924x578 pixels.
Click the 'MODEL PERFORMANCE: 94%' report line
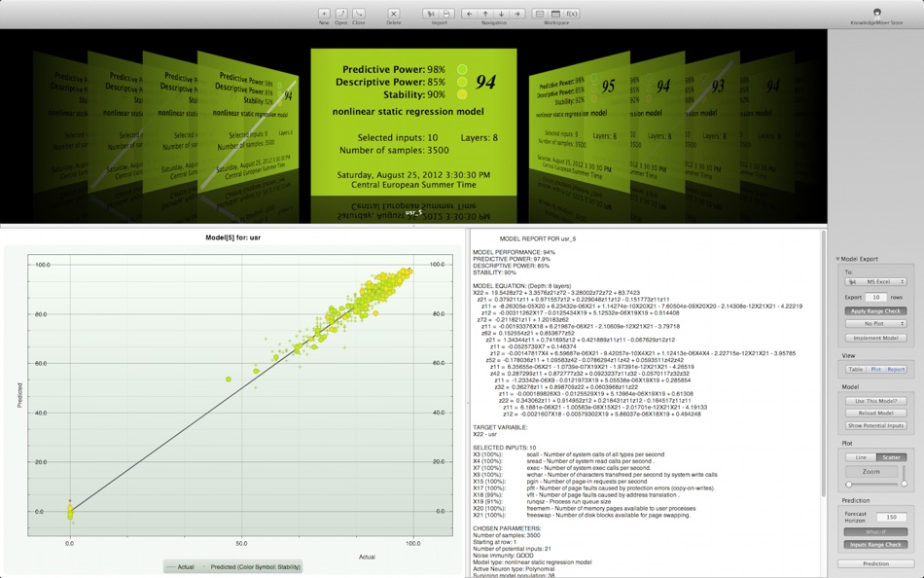click(x=514, y=252)
